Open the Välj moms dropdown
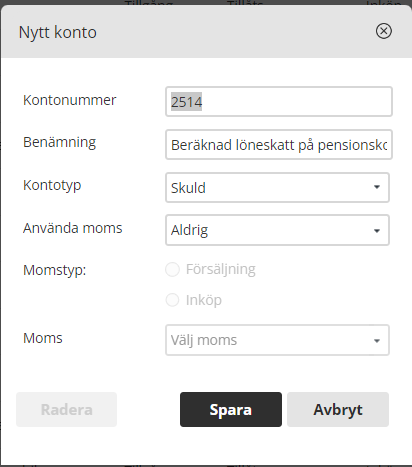Viewport: 412px width, 467px height. tap(277, 340)
